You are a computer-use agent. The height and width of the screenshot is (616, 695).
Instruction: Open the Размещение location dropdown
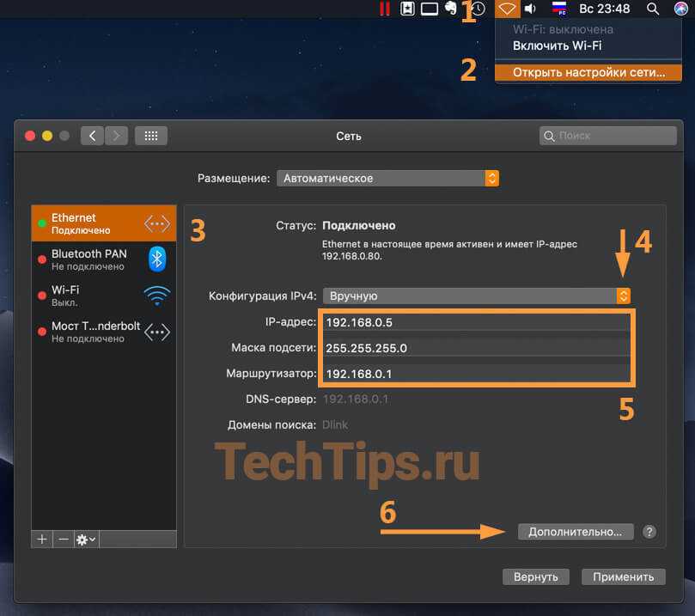(x=387, y=178)
